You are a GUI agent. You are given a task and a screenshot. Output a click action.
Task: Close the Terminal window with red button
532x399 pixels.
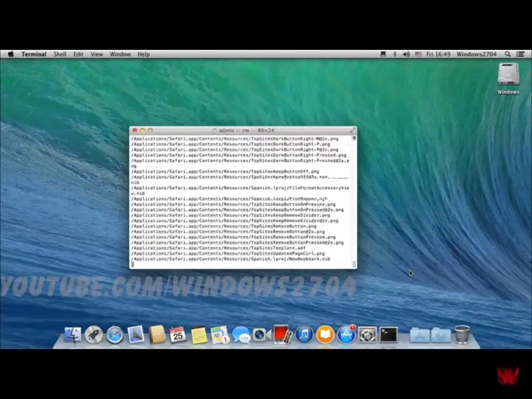coord(135,130)
